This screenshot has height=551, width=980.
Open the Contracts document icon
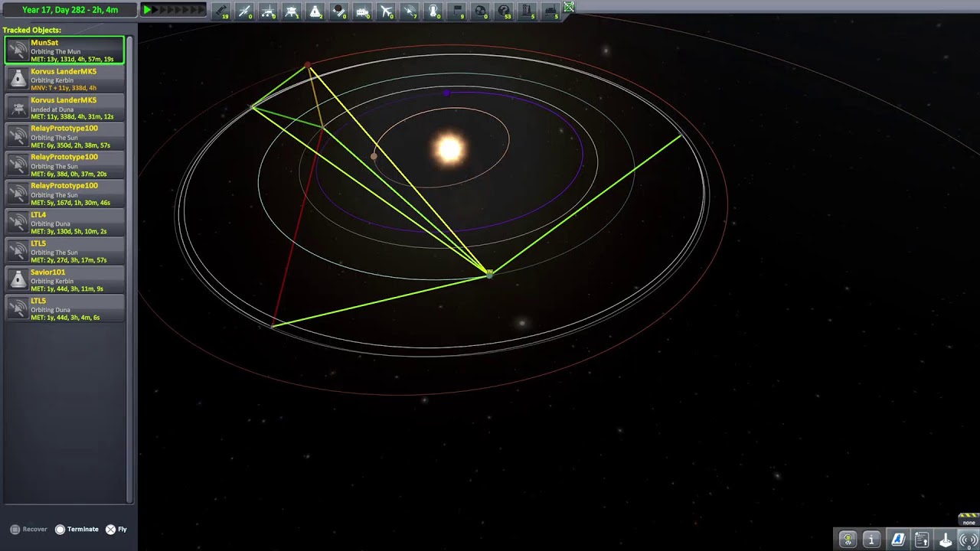click(922, 540)
